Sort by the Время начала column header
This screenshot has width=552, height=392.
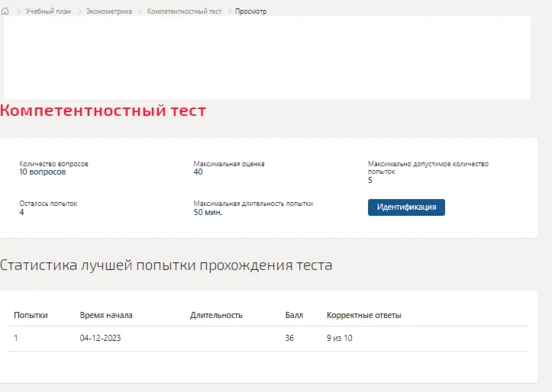(106, 315)
